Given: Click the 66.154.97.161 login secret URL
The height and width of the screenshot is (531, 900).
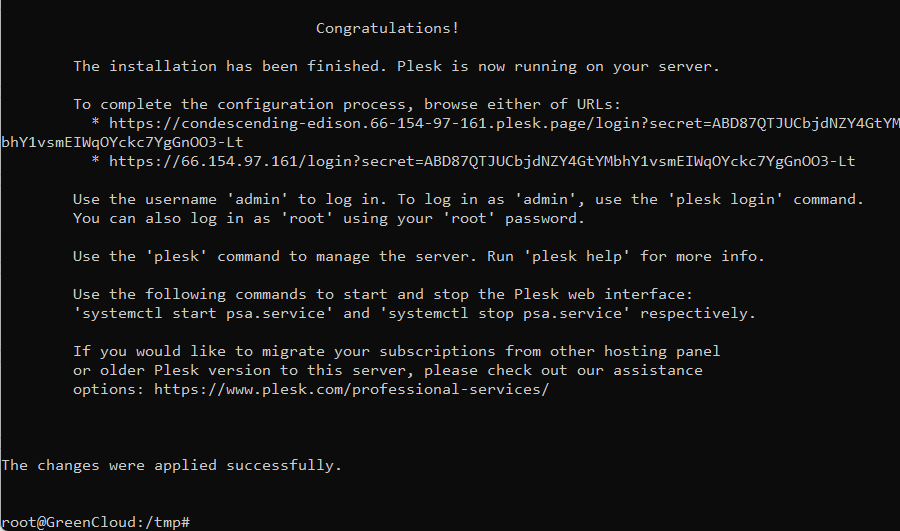Looking at the screenshot, I should pyautogui.click(x=482, y=161).
